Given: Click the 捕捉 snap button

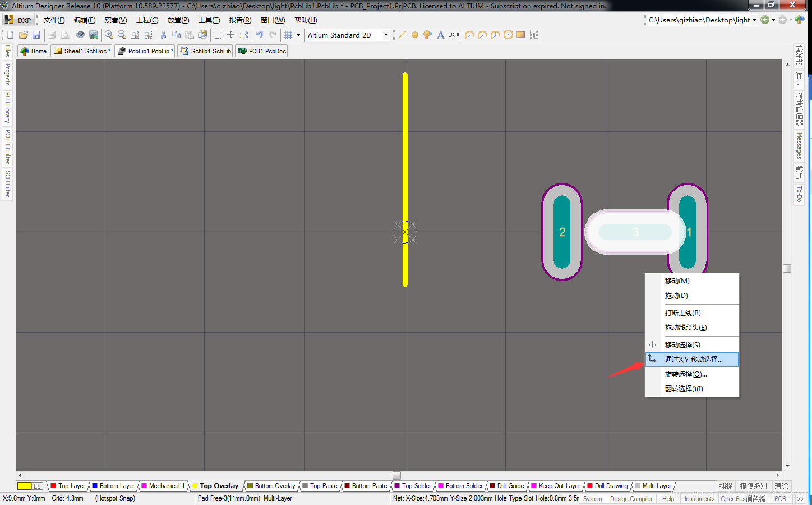Looking at the screenshot, I should [x=726, y=486].
